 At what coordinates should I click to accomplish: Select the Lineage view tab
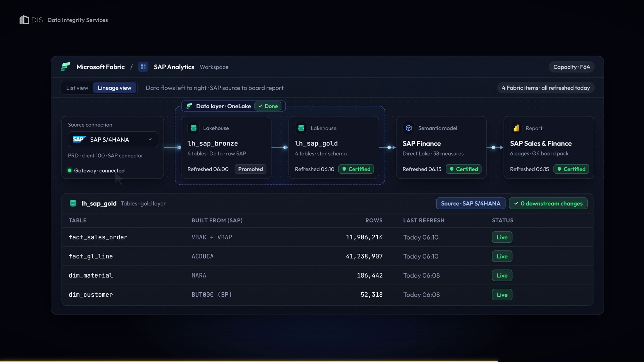tap(114, 88)
